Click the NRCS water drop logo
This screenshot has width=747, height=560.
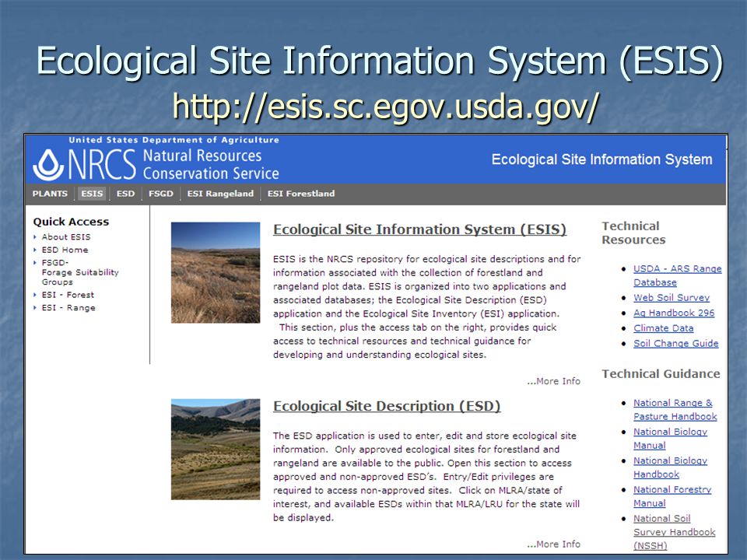coord(48,165)
